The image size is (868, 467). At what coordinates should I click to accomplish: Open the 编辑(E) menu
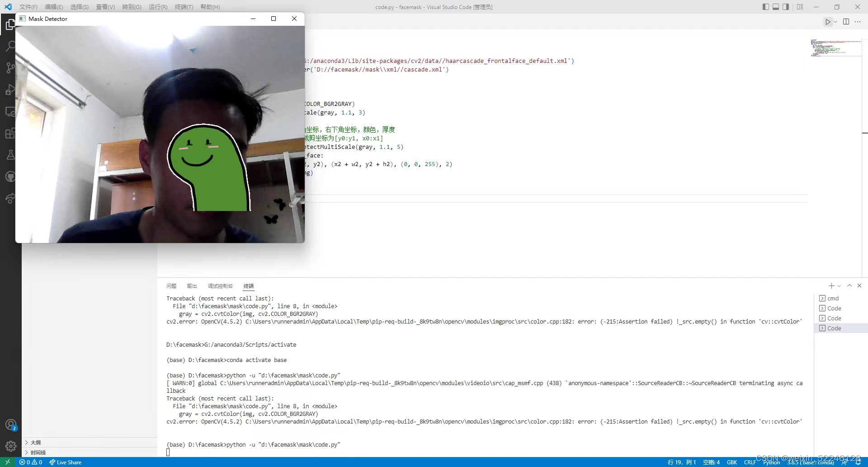(54, 7)
